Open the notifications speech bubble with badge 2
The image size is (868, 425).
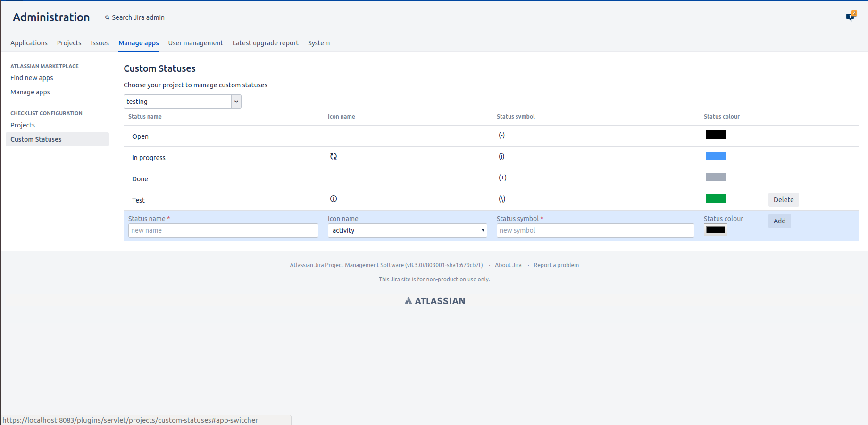[x=851, y=16]
